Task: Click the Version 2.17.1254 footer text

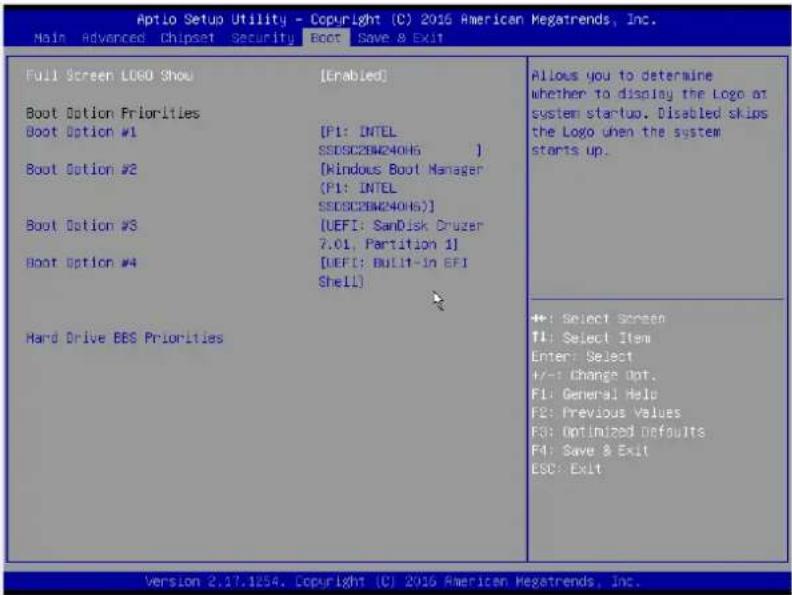Action: click(392, 582)
